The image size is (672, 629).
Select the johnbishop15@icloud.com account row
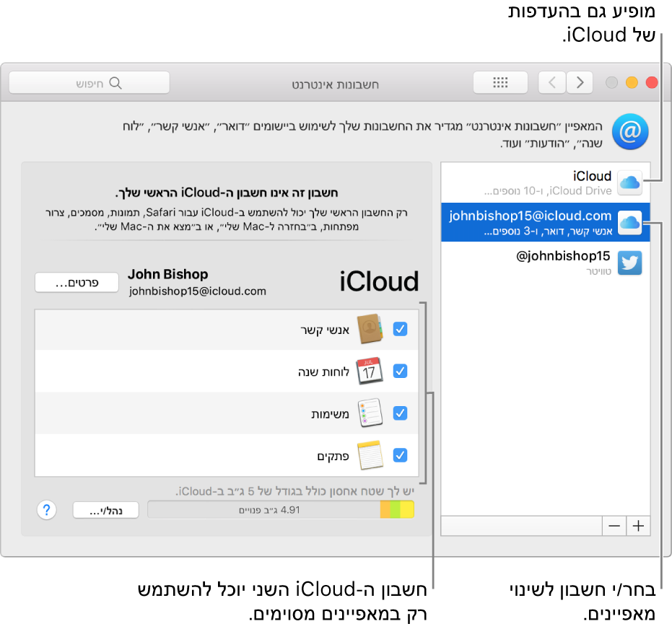tap(546, 222)
